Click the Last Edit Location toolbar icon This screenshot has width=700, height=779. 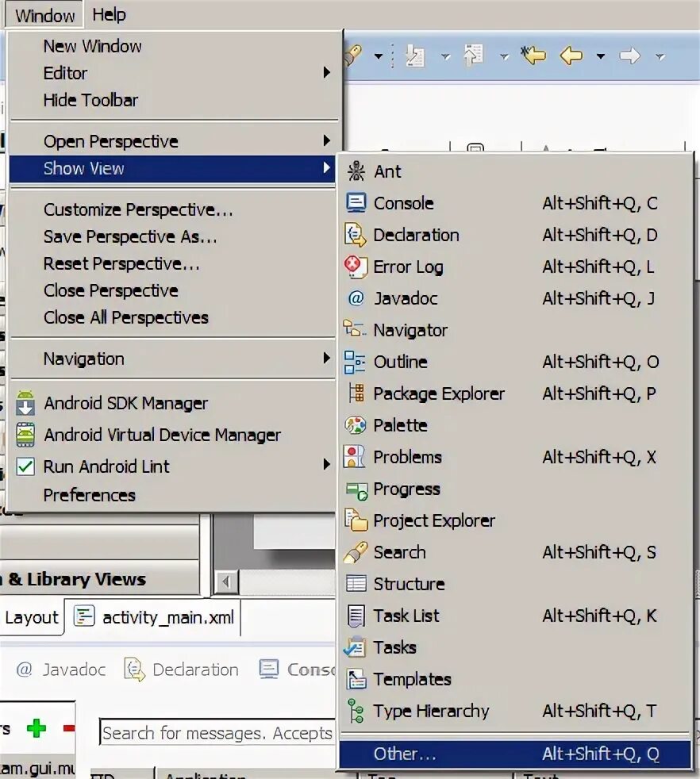(533, 56)
